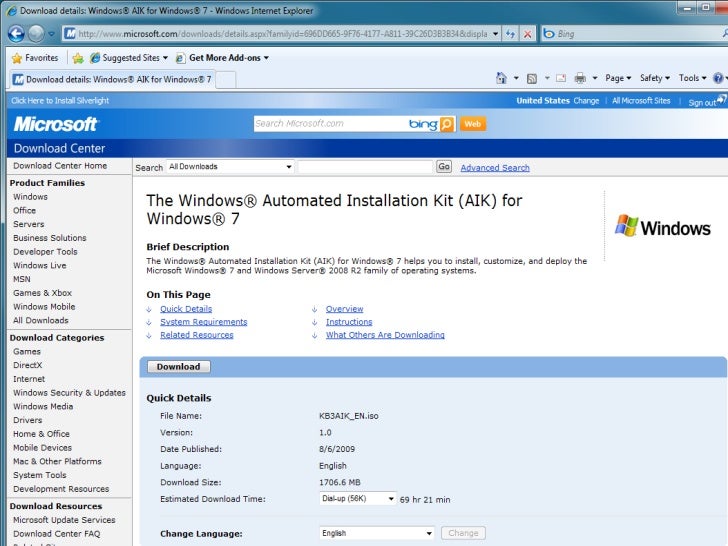Click the Refresh page icon

tap(510, 34)
